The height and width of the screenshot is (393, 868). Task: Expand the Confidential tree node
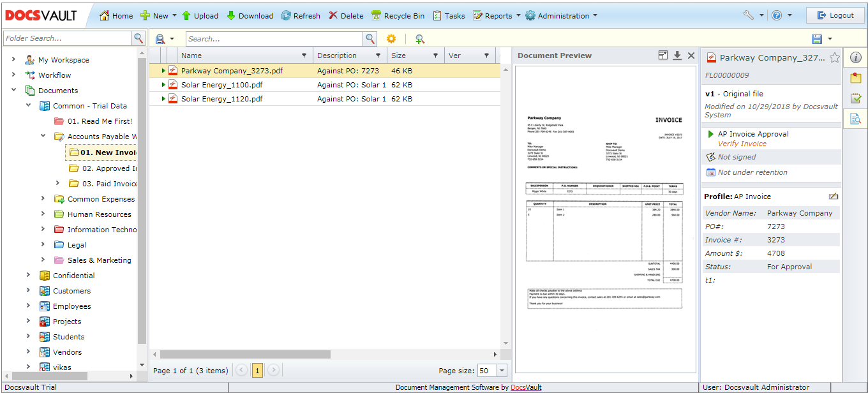pos(27,275)
